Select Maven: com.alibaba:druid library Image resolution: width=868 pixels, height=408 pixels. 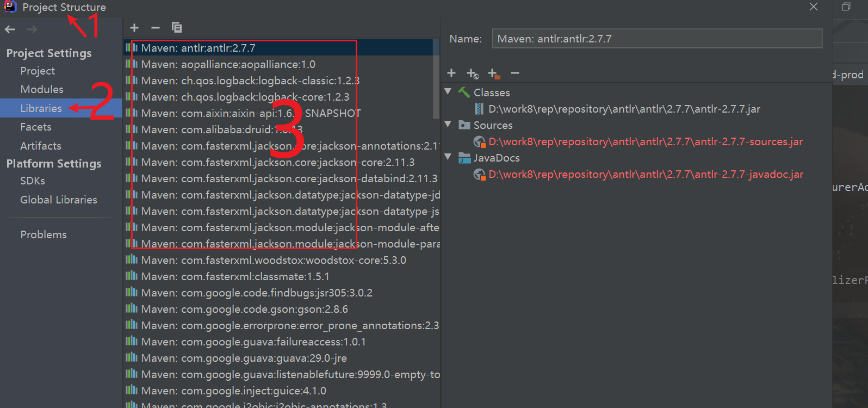(282, 129)
